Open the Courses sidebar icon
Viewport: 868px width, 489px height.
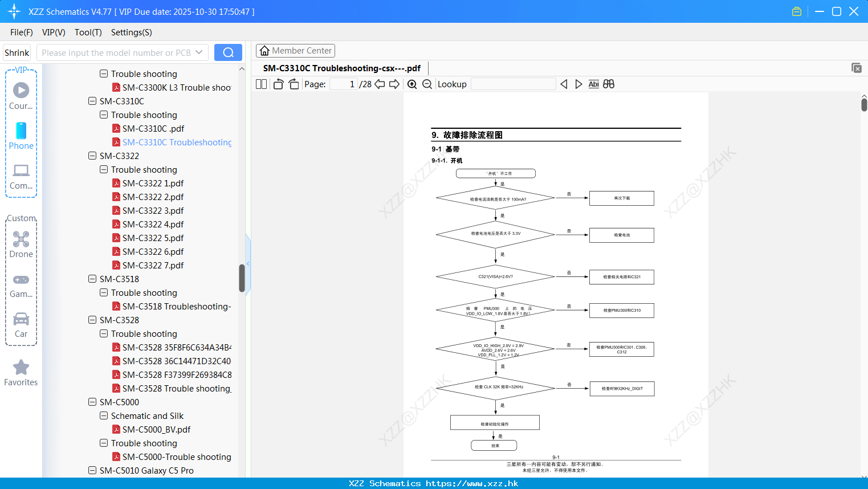point(21,96)
